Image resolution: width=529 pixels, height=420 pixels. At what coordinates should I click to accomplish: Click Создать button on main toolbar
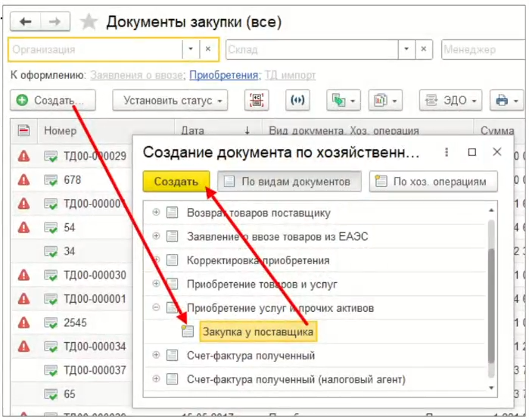[x=53, y=100]
